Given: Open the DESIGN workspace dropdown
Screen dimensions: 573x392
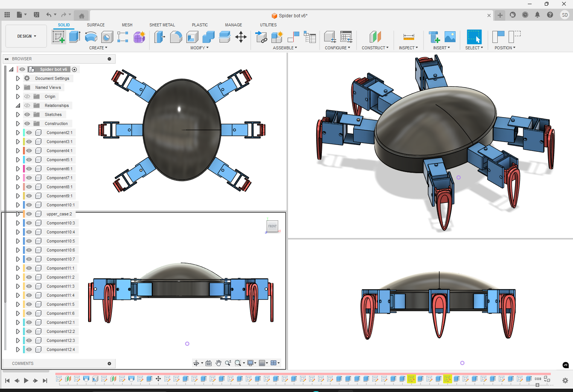Looking at the screenshot, I should coord(26,36).
